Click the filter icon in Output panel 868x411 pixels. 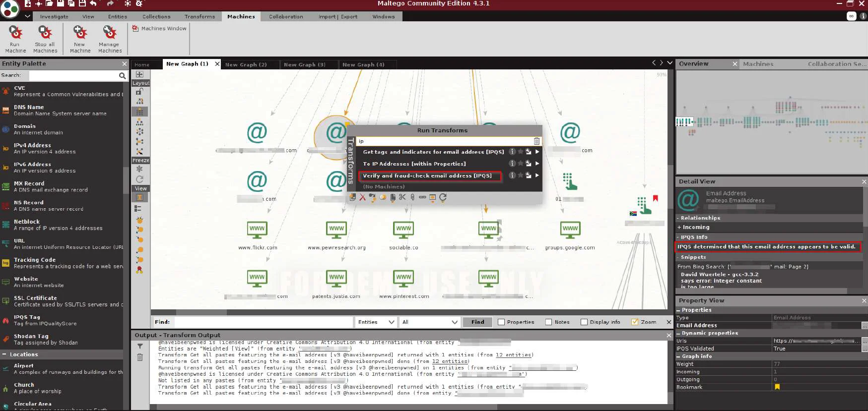(140, 347)
